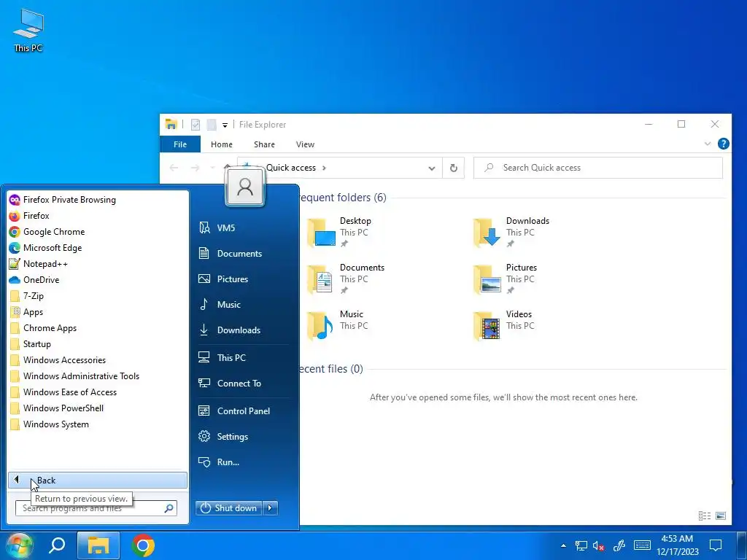Switch to the Share ribbon tab

click(264, 144)
